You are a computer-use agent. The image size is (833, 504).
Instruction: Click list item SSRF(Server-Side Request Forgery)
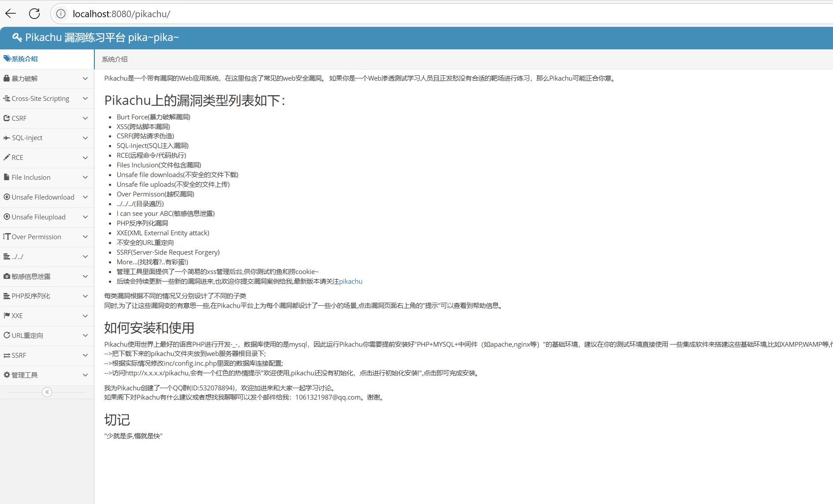[x=168, y=252]
